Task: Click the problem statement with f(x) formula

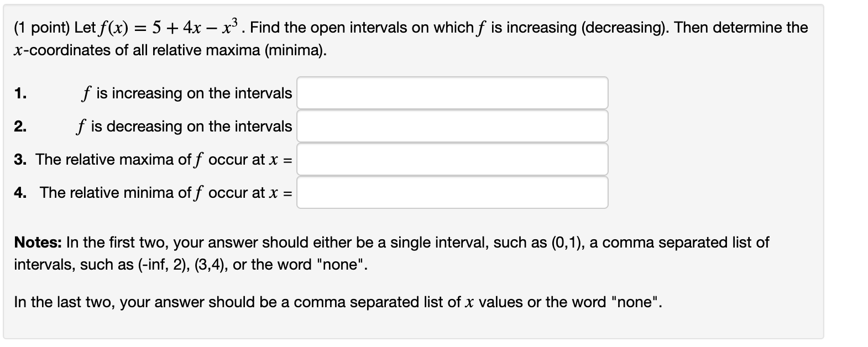Action: click(x=409, y=27)
